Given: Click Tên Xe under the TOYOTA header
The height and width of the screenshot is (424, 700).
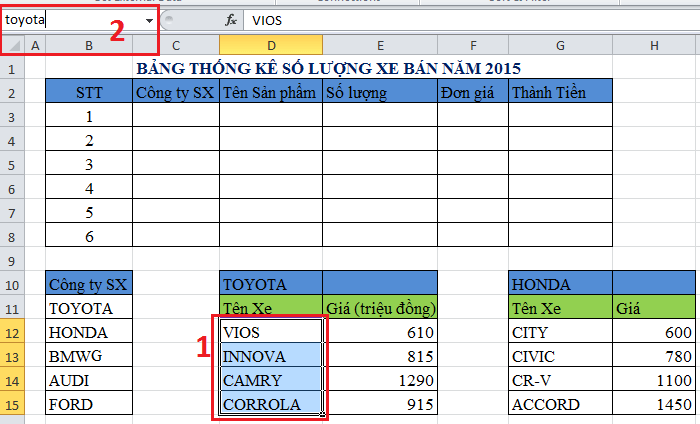Looking at the screenshot, I should click(x=271, y=308).
